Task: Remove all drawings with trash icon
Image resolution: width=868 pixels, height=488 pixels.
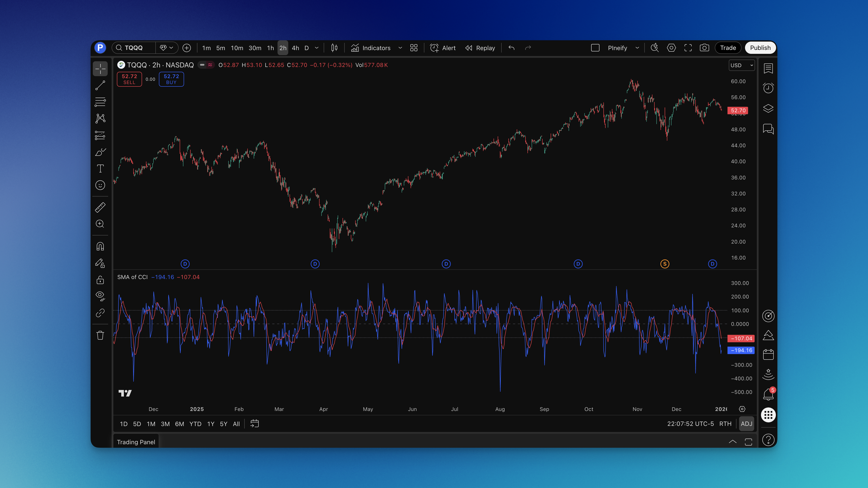Action: coord(100,335)
